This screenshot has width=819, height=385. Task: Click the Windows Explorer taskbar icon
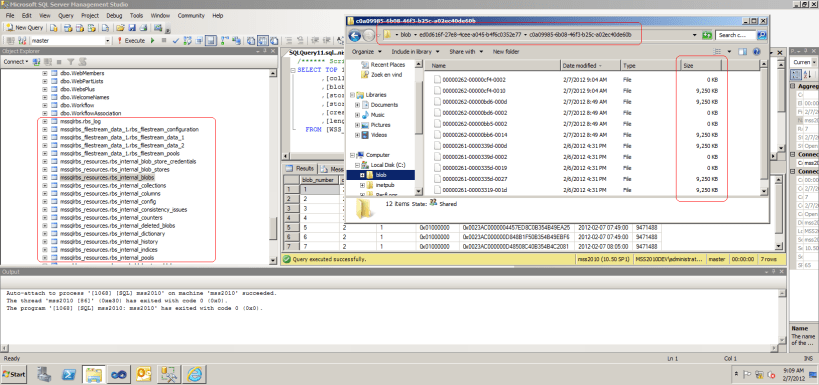pos(93,374)
